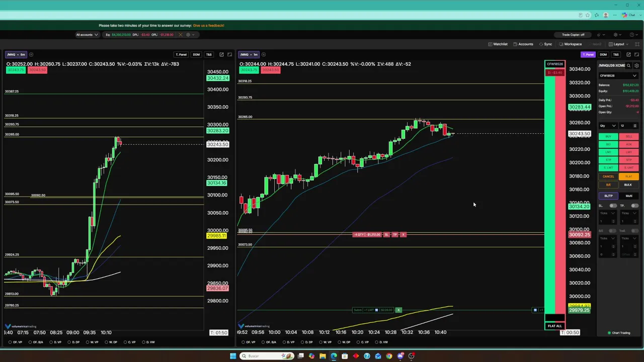Click the orange FLAT button
644x362 pixels.
click(629, 176)
